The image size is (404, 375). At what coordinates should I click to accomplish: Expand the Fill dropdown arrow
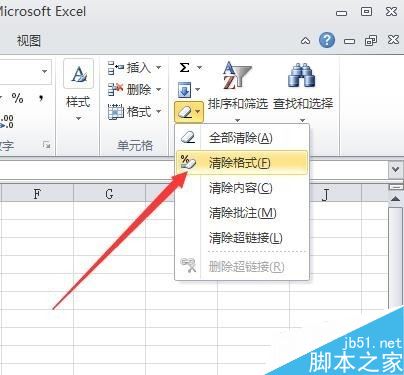198,89
